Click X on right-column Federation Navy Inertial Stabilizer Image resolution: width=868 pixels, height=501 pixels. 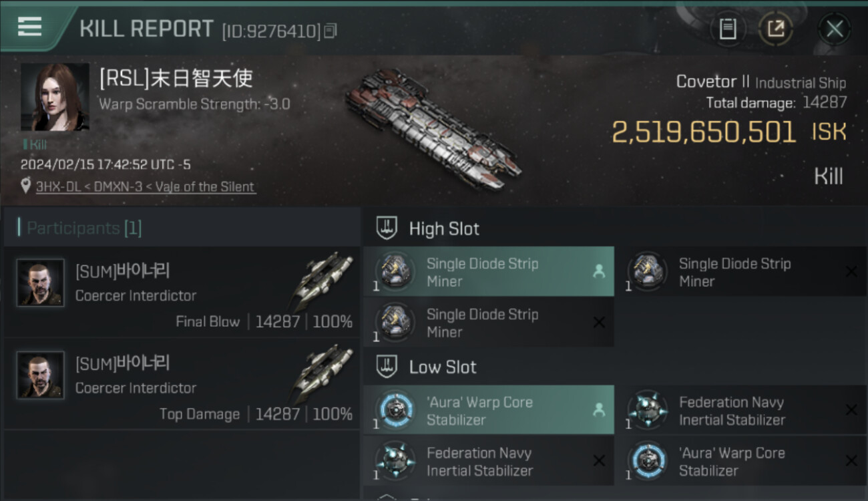851,410
